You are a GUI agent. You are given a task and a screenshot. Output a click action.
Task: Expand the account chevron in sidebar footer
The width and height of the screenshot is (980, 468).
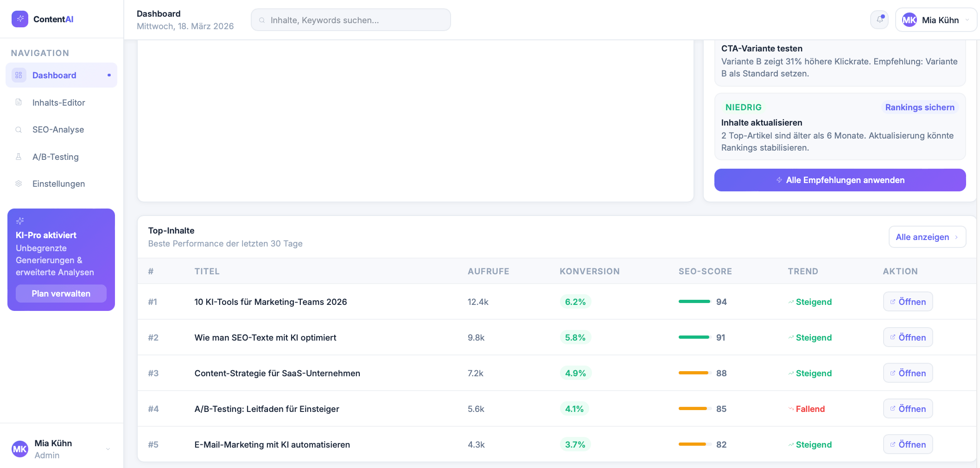click(108, 449)
